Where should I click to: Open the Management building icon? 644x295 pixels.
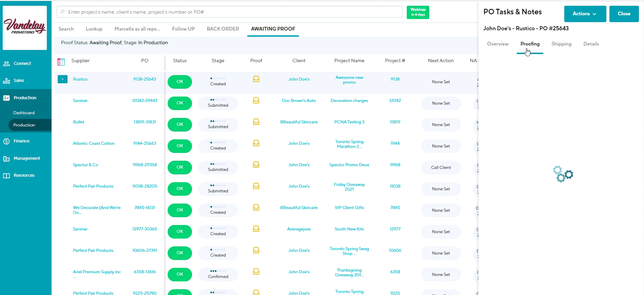[6, 159]
